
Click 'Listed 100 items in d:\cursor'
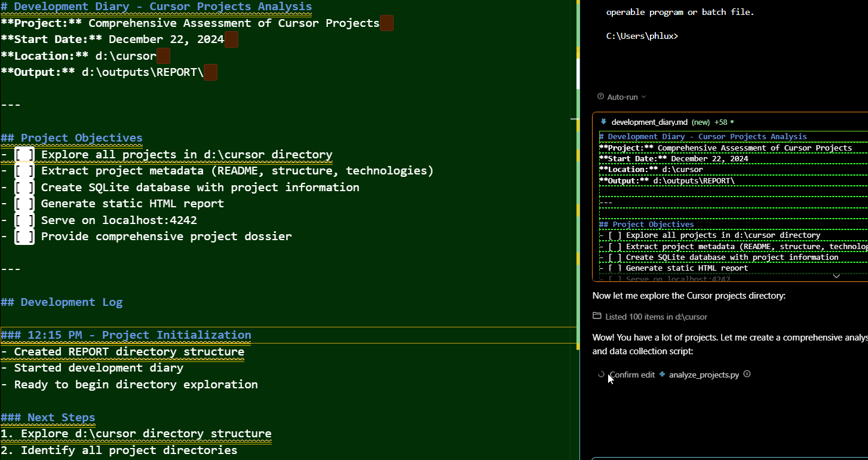point(656,317)
